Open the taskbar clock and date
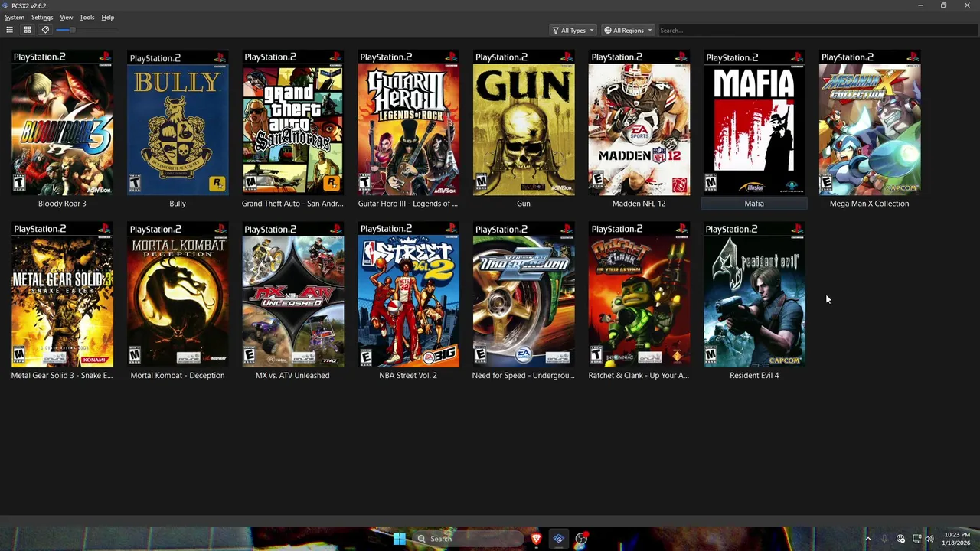Image resolution: width=980 pixels, height=551 pixels. click(x=957, y=539)
